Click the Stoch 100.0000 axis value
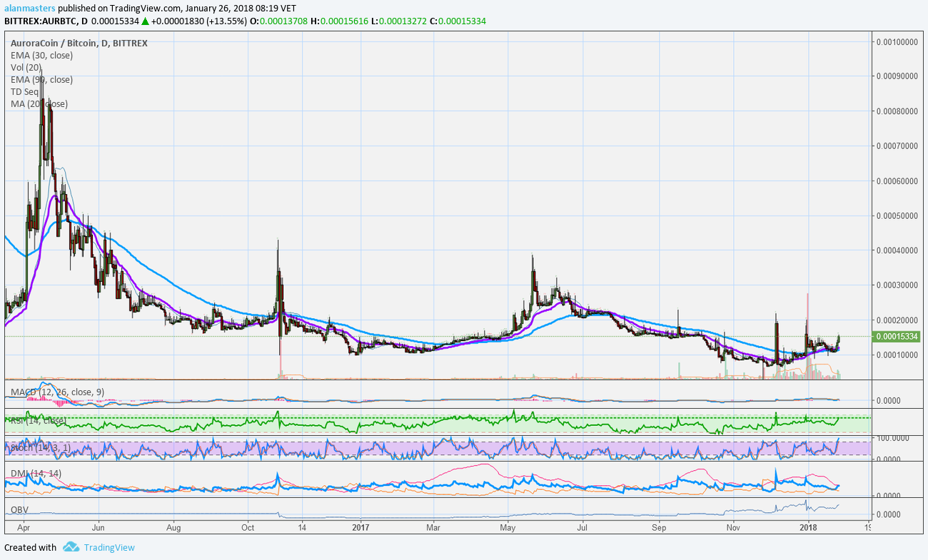 pyautogui.click(x=892, y=439)
